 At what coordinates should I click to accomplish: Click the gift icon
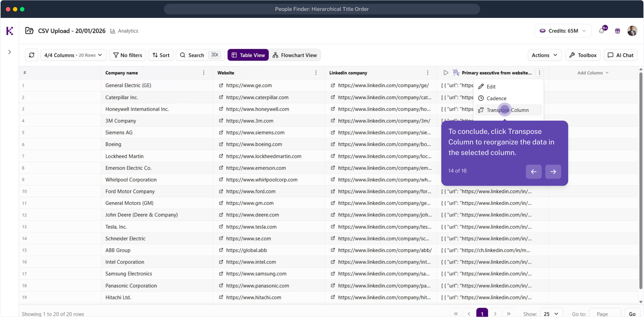(x=618, y=31)
